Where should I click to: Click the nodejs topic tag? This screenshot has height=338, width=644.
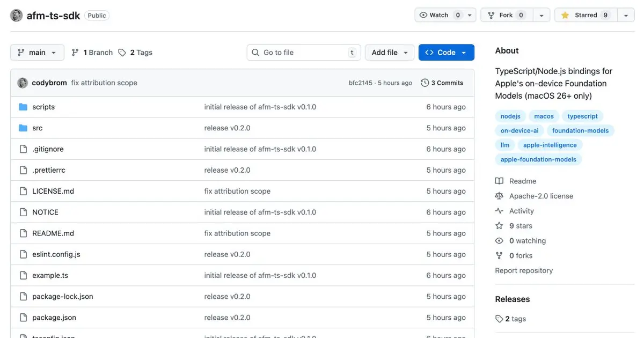click(x=510, y=116)
